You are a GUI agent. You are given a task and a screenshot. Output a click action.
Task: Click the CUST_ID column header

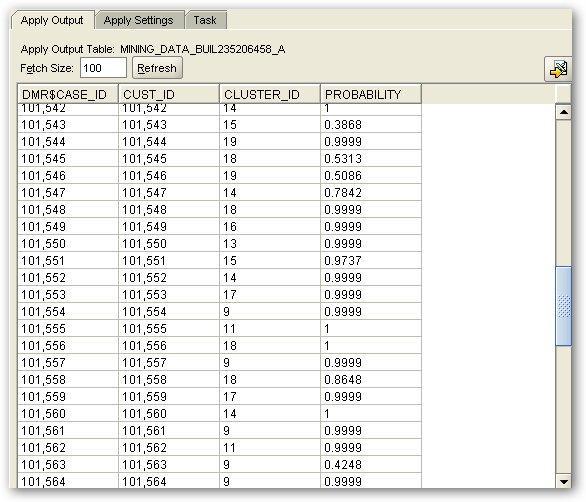point(169,94)
